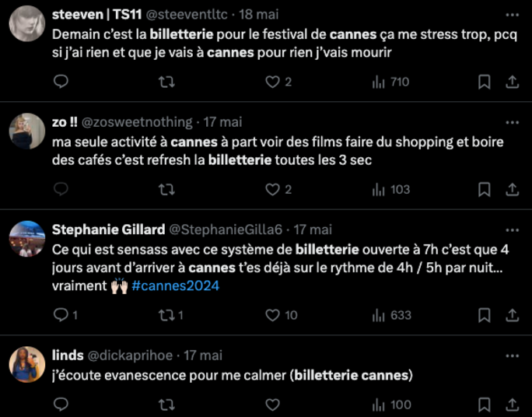
Task: Bookmark linds' tweet about evanescence
Action: pos(484,405)
